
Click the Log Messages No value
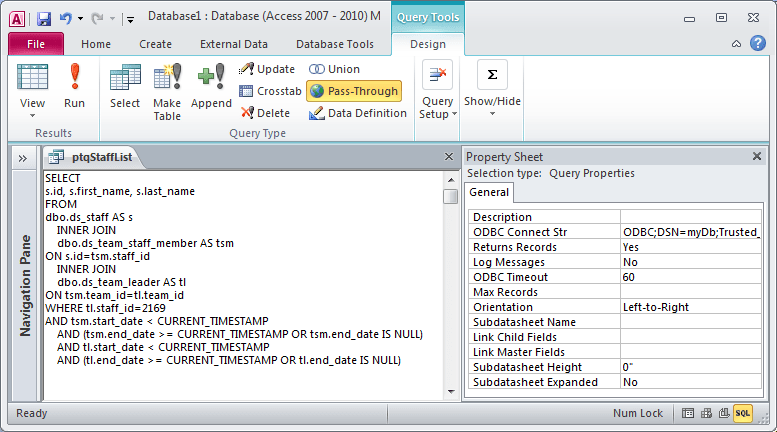tap(691, 262)
